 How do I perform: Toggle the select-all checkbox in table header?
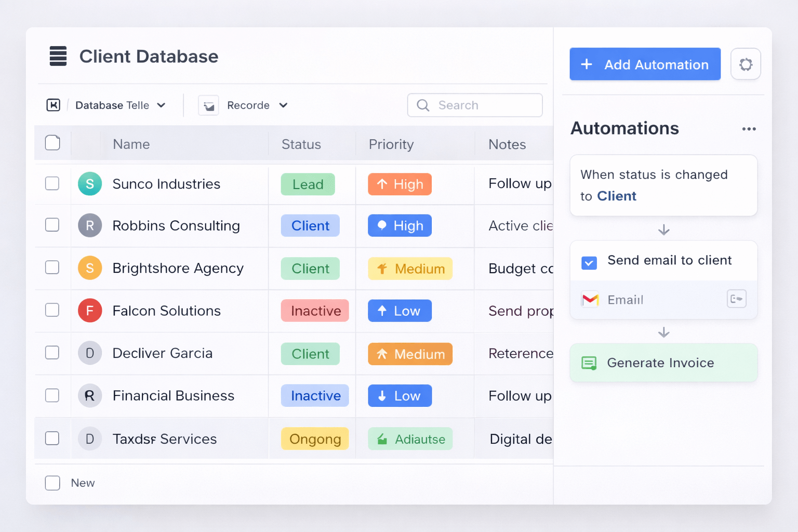tap(52, 143)
